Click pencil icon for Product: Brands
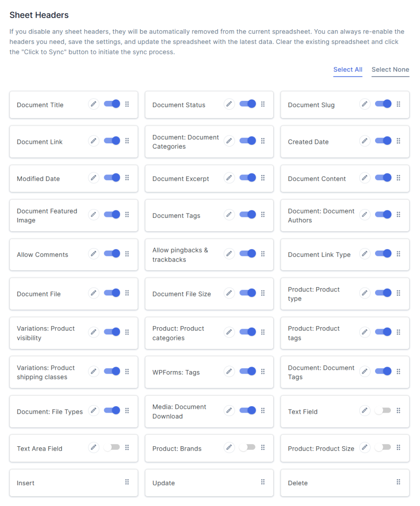Image resolution: width=420 pixels, height=506 pixels. pos(229,448)
